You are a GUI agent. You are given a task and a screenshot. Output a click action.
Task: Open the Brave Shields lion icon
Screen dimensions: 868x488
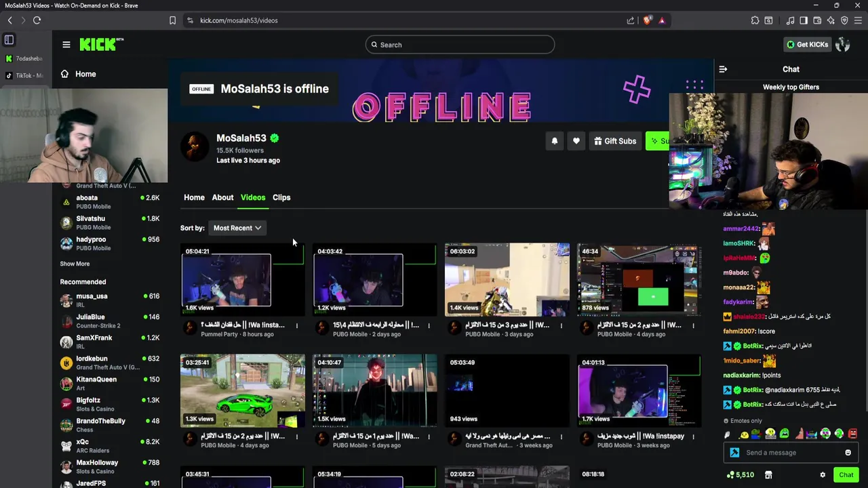click(x=647, y=20)
